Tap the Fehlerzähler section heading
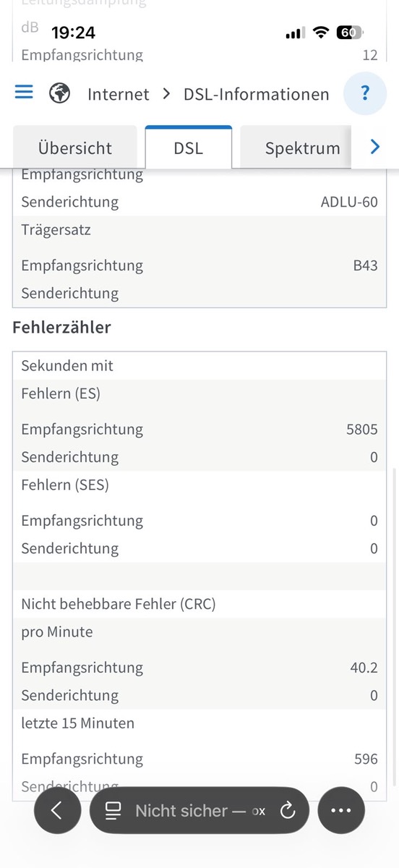The height and width of the screenshot is (868, 399). point(62,327)
